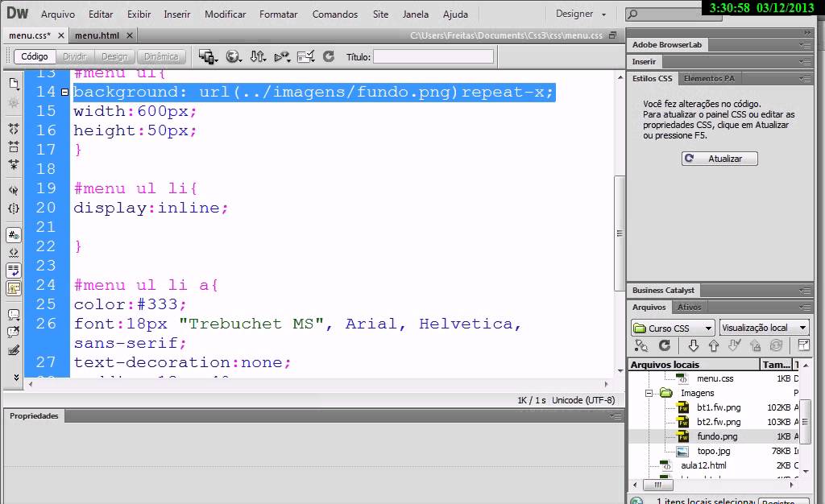Viewport: 825px width, 504px height.
Task: Click the synchronize files icon
Action: (x=776, y=345)
